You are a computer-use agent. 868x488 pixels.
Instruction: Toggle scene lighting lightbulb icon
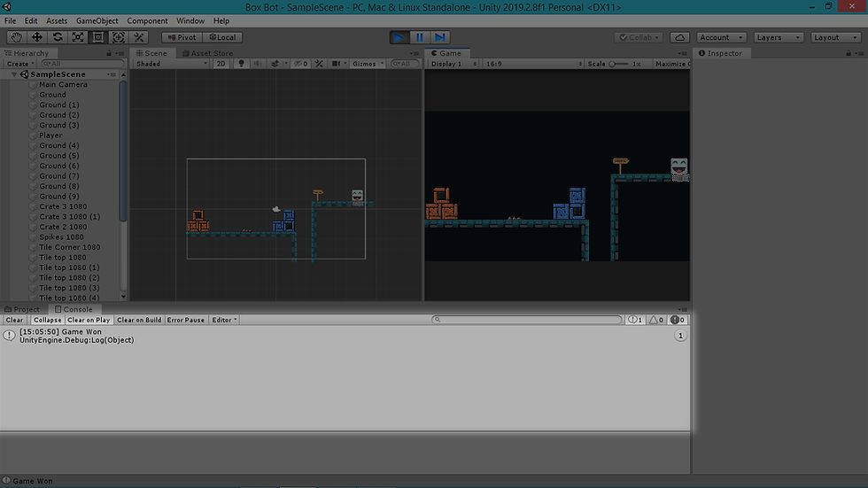click(241, 64)
